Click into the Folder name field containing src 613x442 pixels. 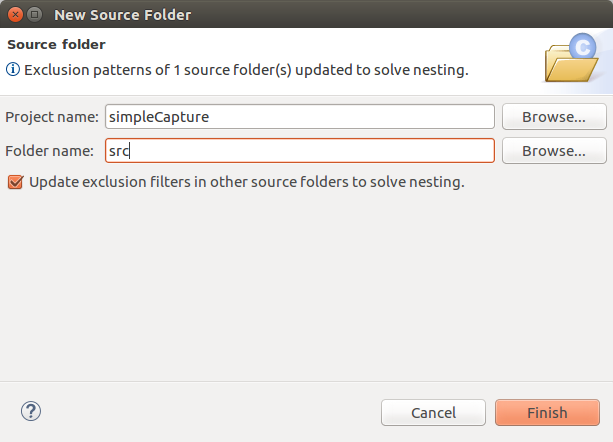point(300,150)
